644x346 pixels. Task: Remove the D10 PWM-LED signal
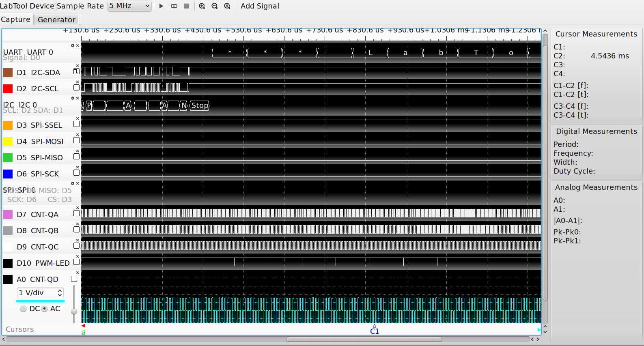point(78,256)
